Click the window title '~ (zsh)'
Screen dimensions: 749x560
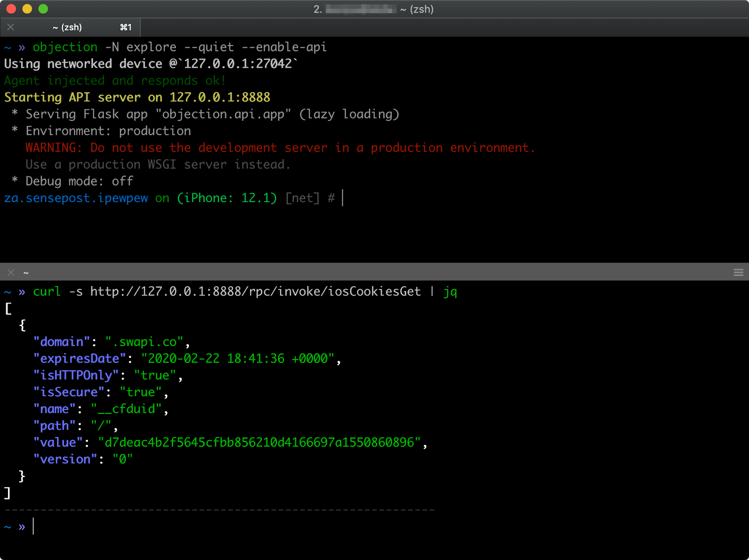(x=417, y=9)
